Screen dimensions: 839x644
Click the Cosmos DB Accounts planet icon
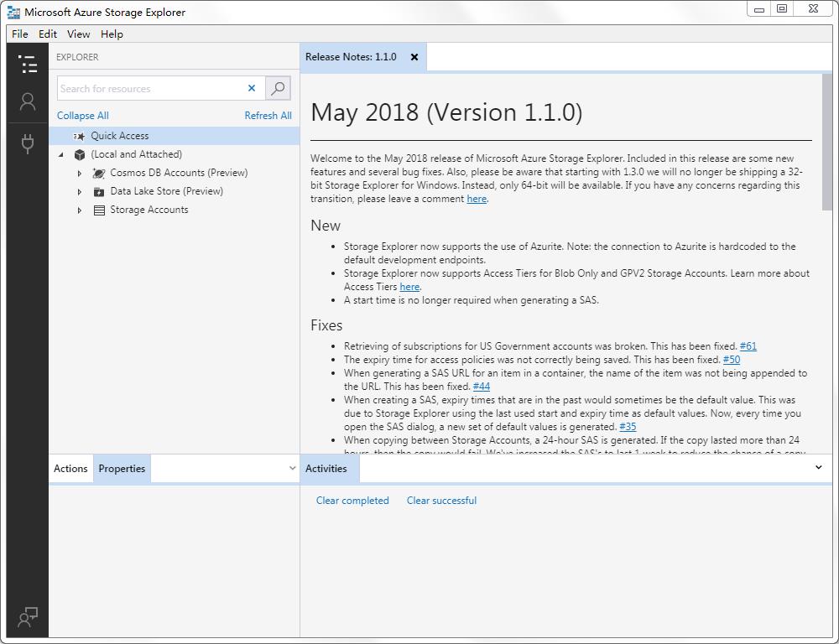(x=99, y=173)
